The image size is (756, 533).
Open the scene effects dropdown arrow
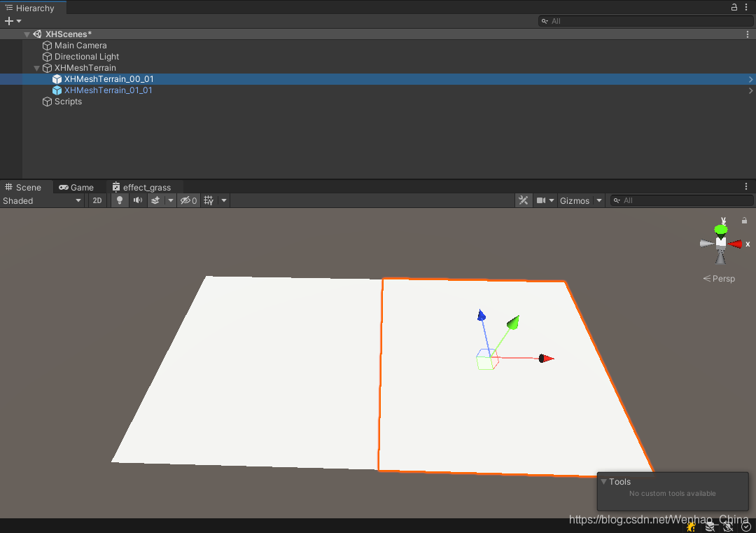point(171,200)
